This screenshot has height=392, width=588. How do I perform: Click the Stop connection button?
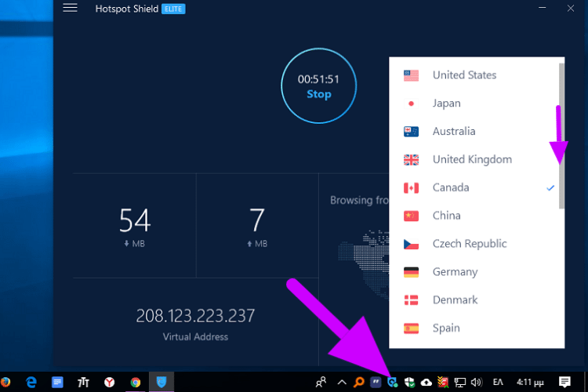[319, 86]
